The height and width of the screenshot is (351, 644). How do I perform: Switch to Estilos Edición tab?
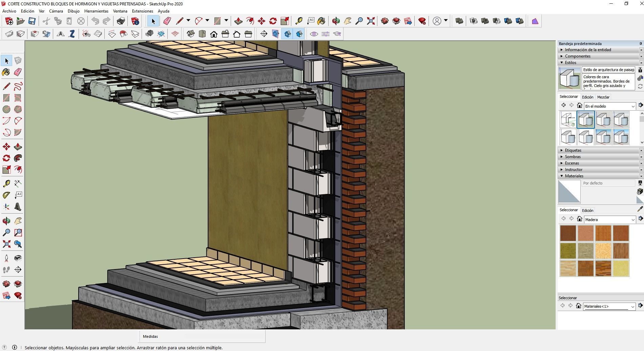[587, 97]
